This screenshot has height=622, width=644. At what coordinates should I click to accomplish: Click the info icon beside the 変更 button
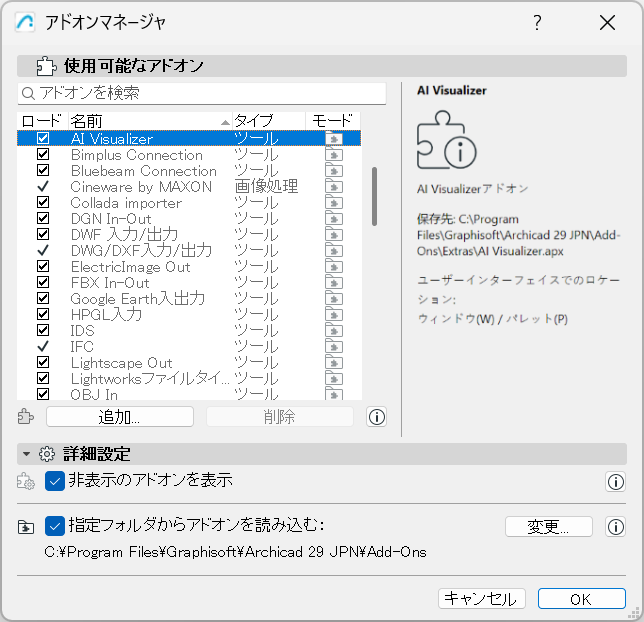click(615, 527)
